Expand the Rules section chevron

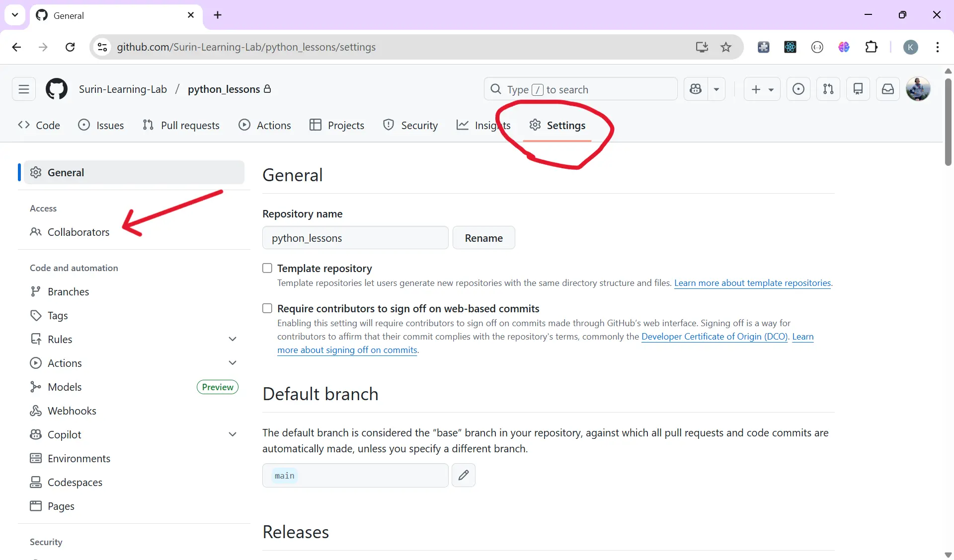(x=233, y=339)
